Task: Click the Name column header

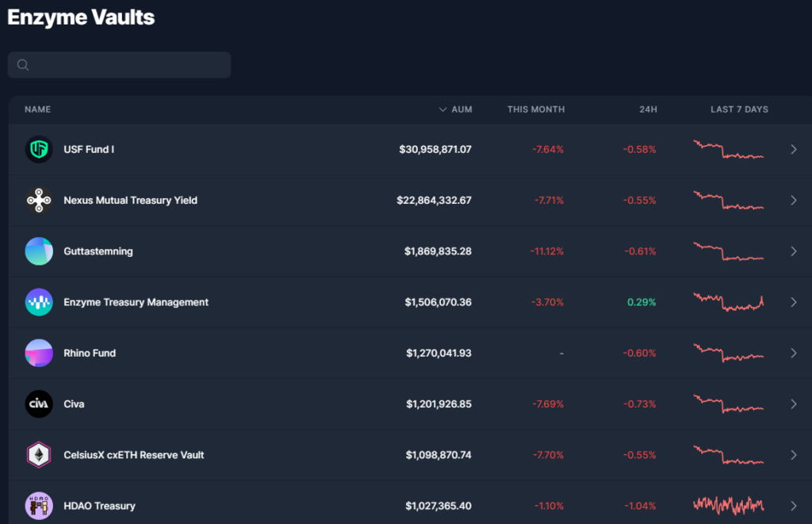Action: (x=37, y=109)
